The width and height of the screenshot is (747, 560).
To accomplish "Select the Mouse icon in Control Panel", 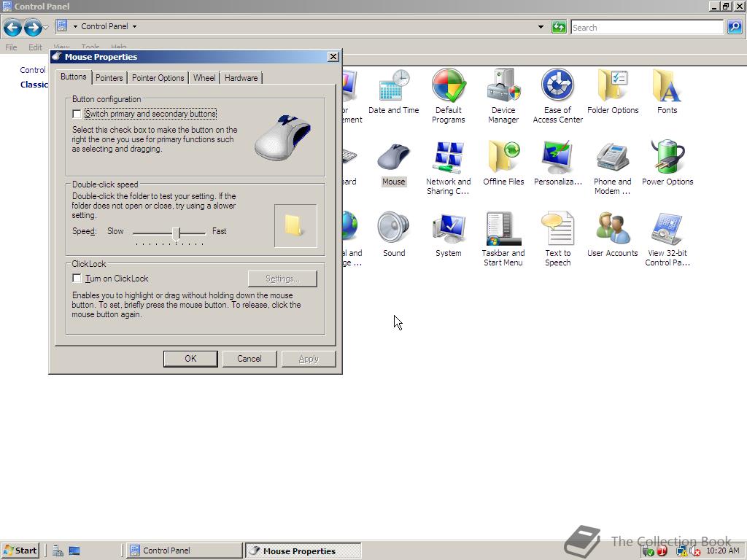I will point(393,165).
